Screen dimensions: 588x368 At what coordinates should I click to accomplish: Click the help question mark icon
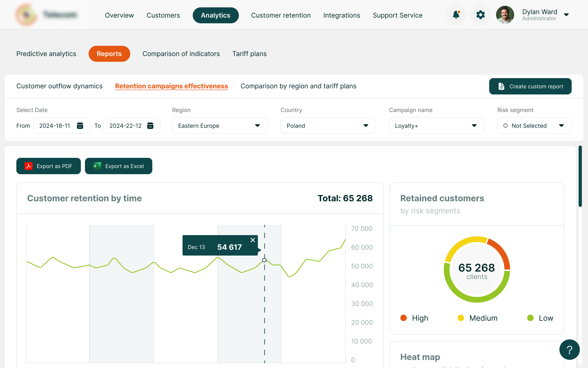(569, 350)
